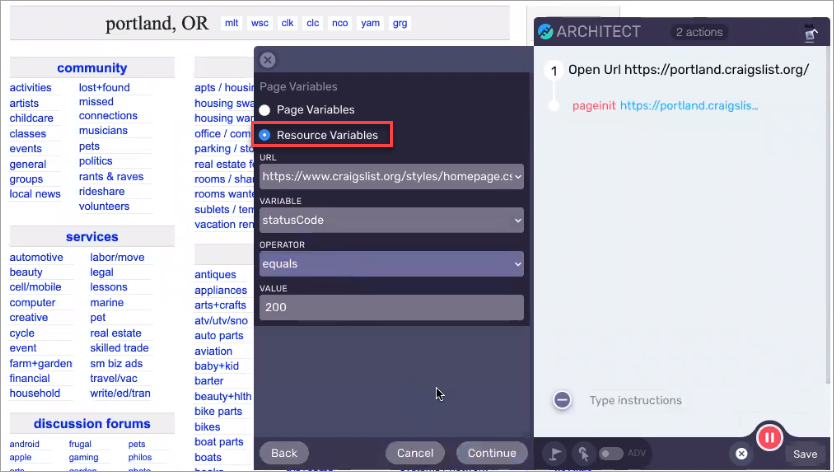The image size is (834, 472).
Task: Open the services section heading
Action: (92, 236)
